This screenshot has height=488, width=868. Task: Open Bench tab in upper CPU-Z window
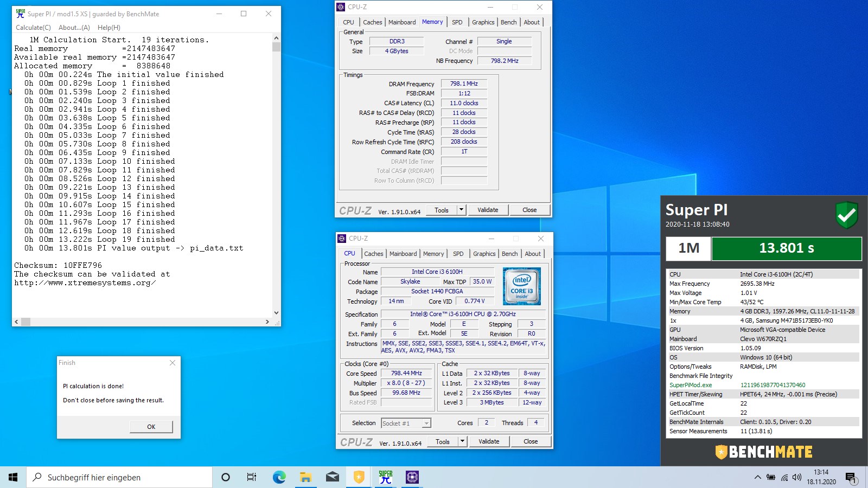coord(509,22)
